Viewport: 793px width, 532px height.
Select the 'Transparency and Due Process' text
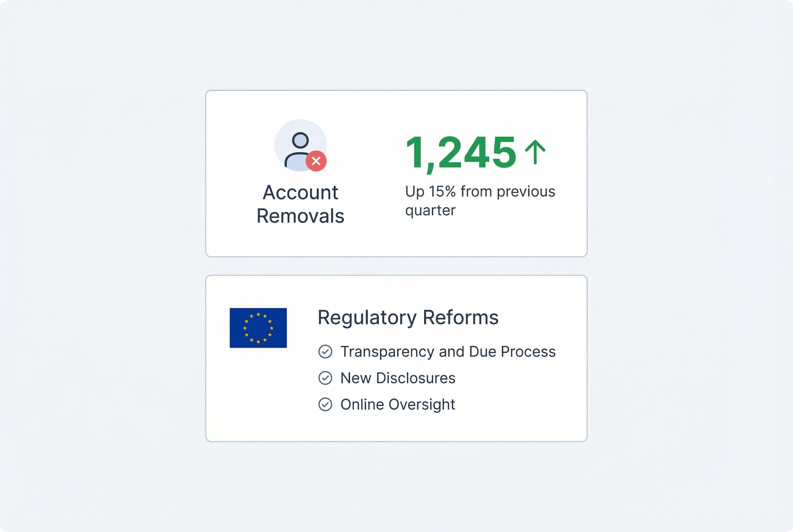[x=448, y=352]
